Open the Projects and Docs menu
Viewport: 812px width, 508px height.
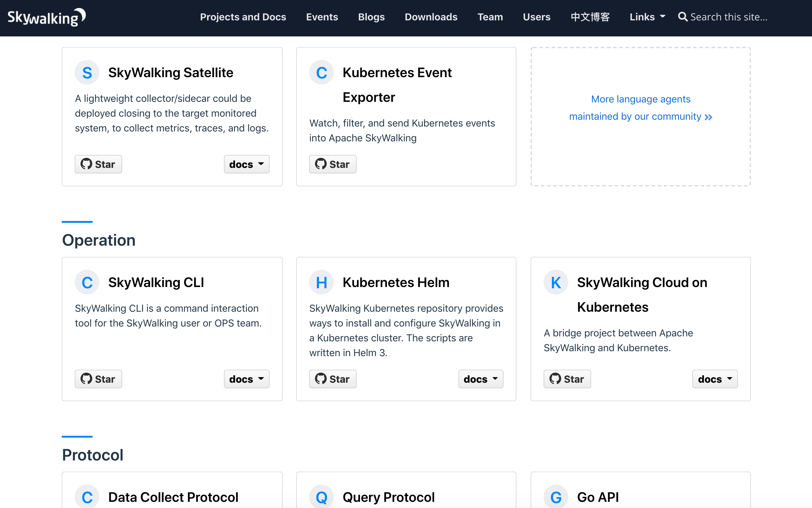tap(243, 17)
